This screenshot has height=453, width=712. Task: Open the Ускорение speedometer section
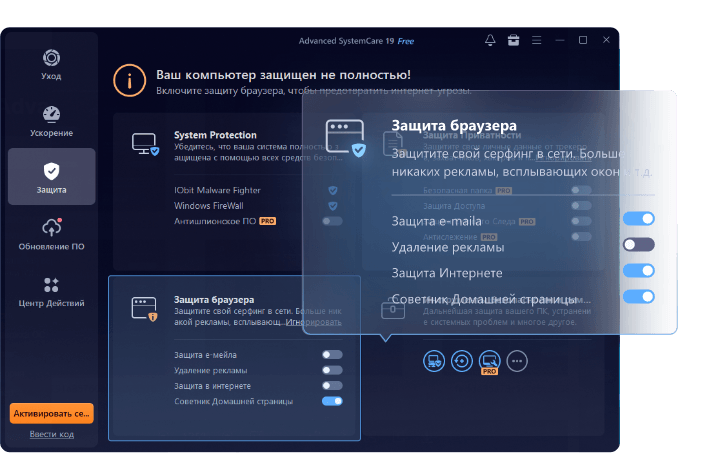tap(51, 121)
